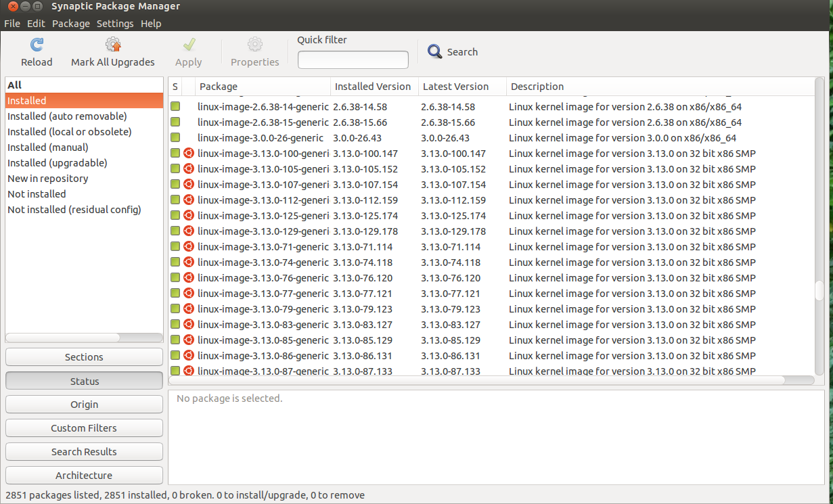
Task: Open the Help menu
Action: (x=151, y=23)
